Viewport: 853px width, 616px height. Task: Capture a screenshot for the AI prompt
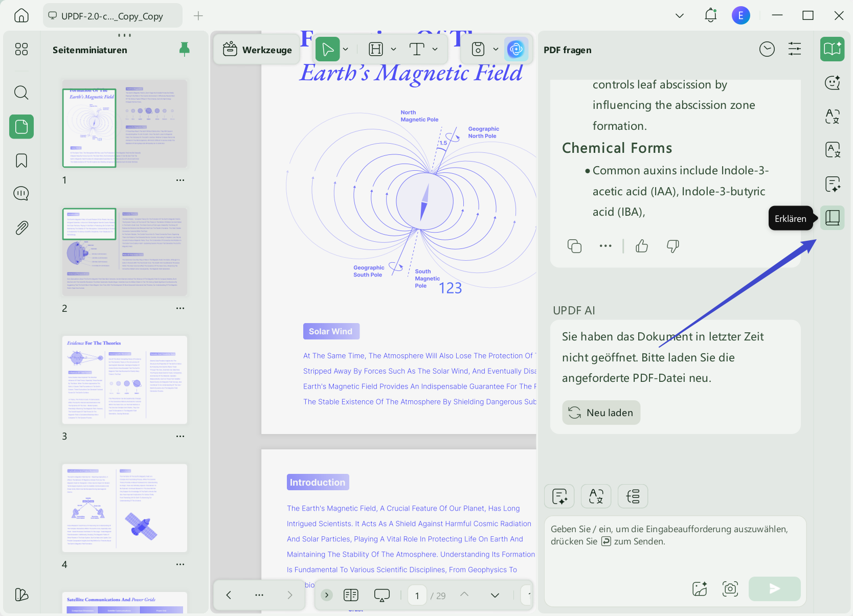click(x=730, y=589)
